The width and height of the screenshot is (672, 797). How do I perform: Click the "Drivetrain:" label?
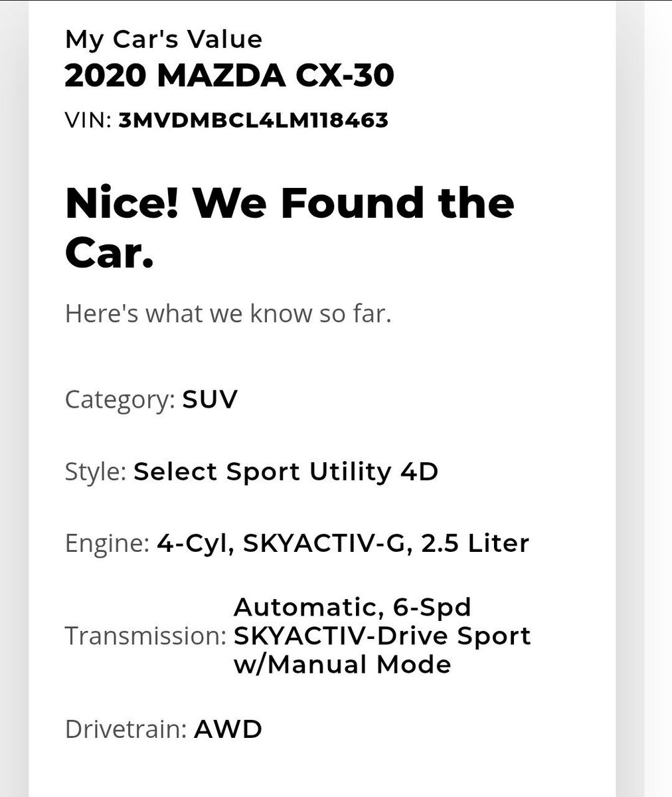point(126,729)
